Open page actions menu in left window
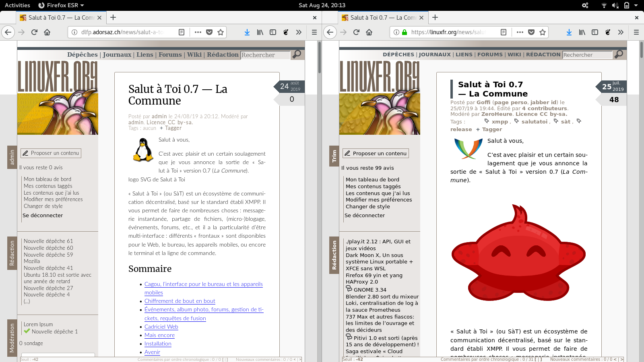Viewport: 644px width, 362px height. pyautogui.click(x=198, y=32)
